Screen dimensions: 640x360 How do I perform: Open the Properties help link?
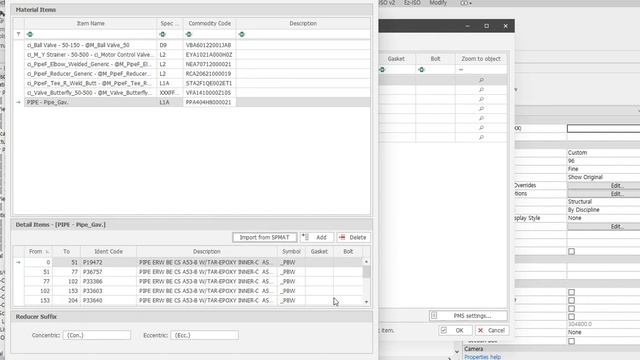(x=482, y=357)
